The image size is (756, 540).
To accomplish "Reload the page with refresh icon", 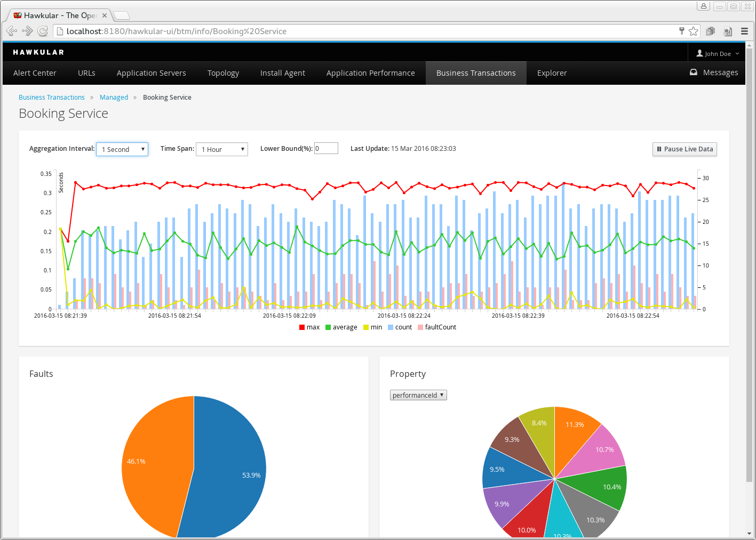I will (x=43, y=31).
